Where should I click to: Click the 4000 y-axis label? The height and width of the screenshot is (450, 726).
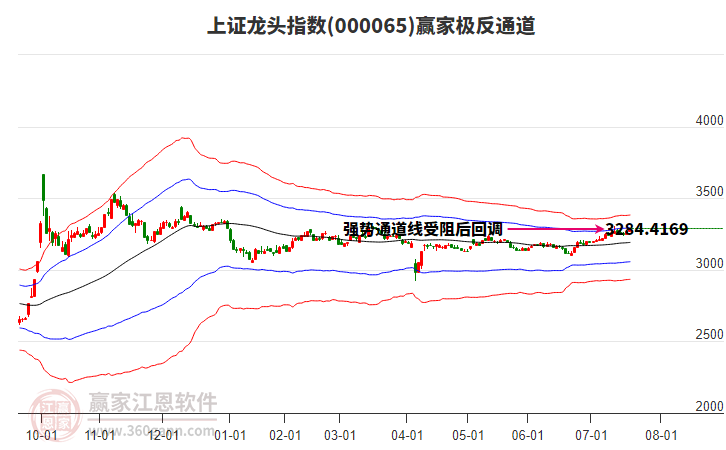point(709,120)
